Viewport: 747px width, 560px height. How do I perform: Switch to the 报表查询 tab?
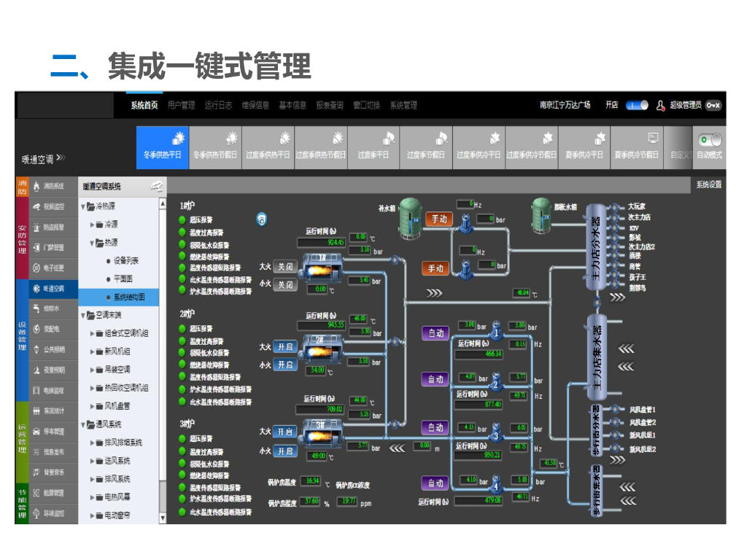tap(329, 105)
